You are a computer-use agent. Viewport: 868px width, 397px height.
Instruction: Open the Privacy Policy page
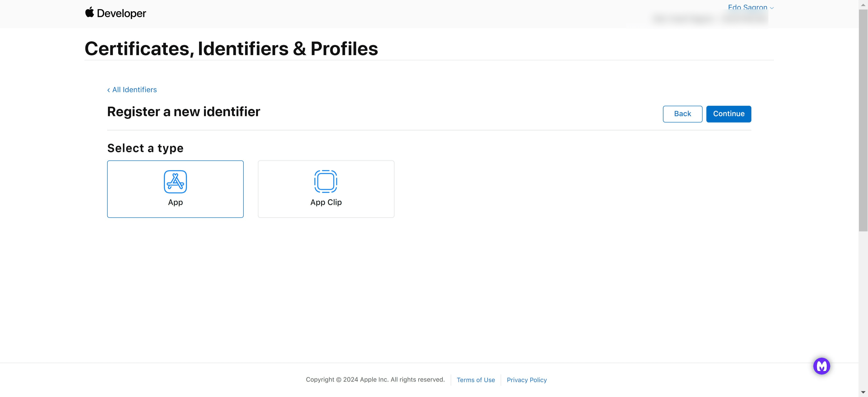tap(527, 380)
